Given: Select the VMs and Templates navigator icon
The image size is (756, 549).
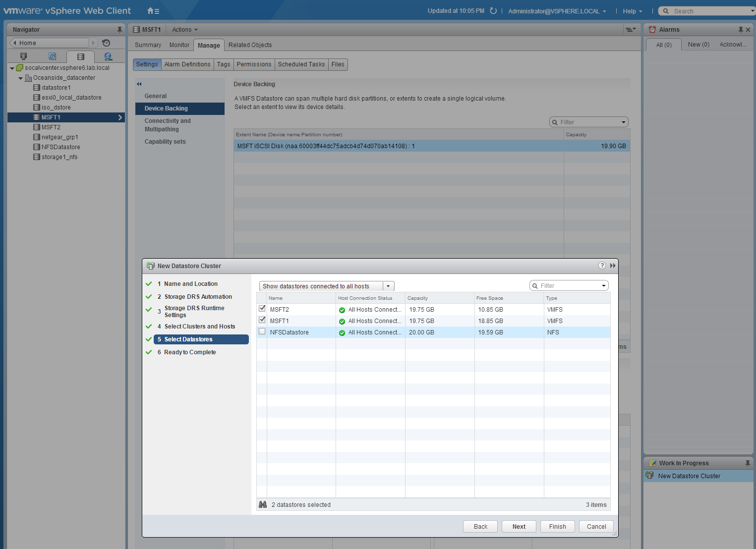Looking at the screenshot, I should tap(52, 56).
